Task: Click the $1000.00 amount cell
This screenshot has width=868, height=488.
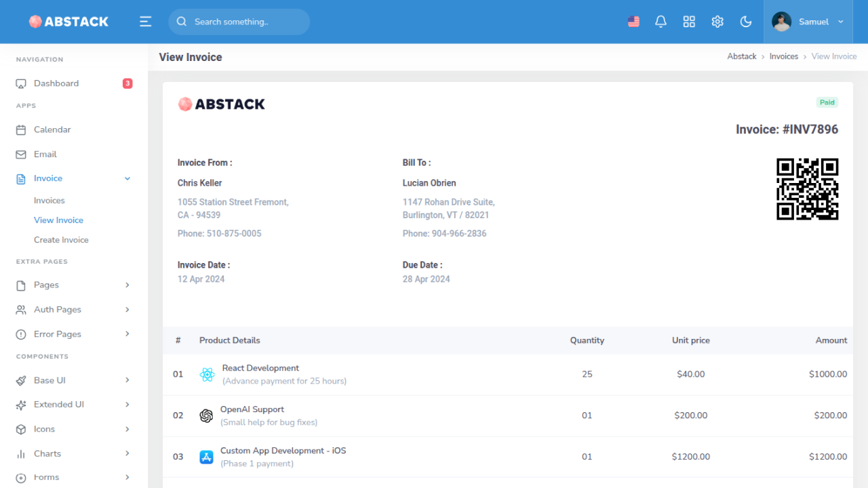Action: click(x=828, y=374)
